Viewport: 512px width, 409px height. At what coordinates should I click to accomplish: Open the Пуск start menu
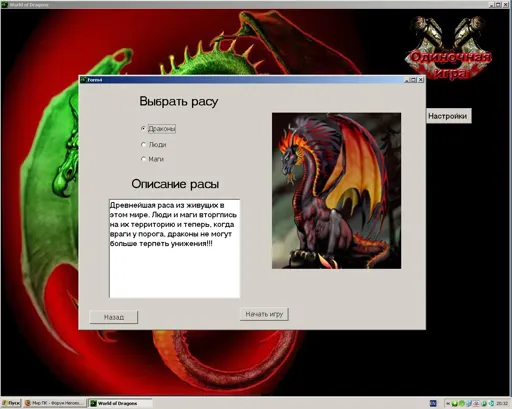point(11,403)
